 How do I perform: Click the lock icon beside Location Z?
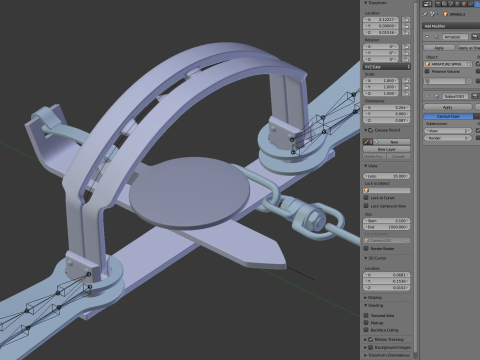pyautogui.click(x=406, y=32)
